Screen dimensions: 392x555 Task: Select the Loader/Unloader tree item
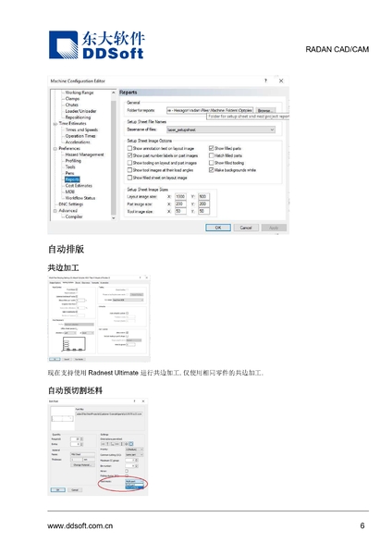tap(80, 111)
